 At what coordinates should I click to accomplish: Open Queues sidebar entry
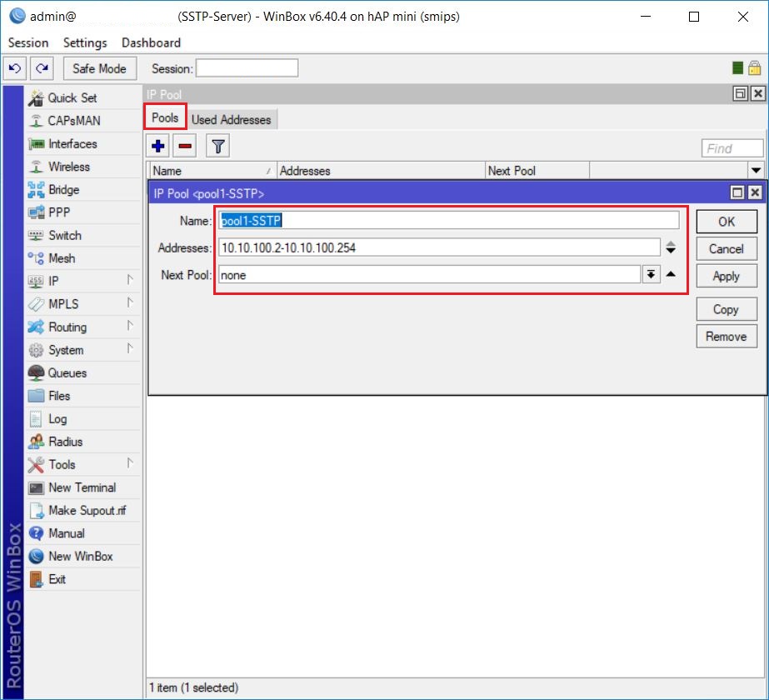click(x=82, y=373)
